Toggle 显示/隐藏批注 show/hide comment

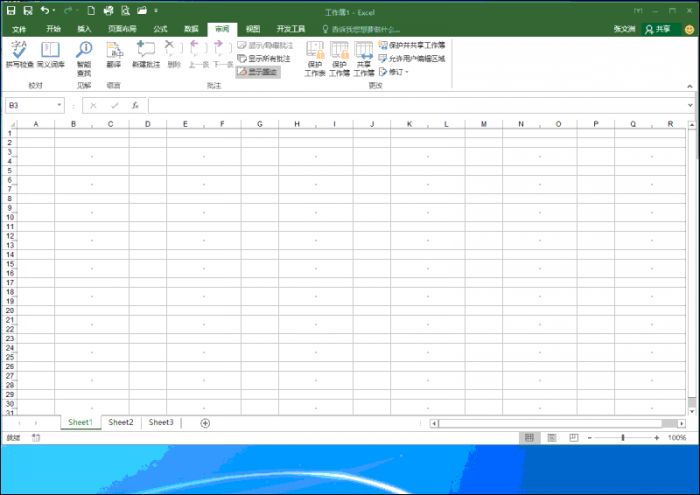[265, 46]
